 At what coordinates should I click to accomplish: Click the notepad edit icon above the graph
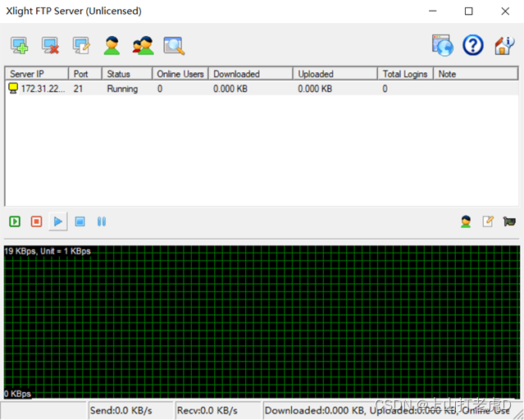[x=488, y=221]
